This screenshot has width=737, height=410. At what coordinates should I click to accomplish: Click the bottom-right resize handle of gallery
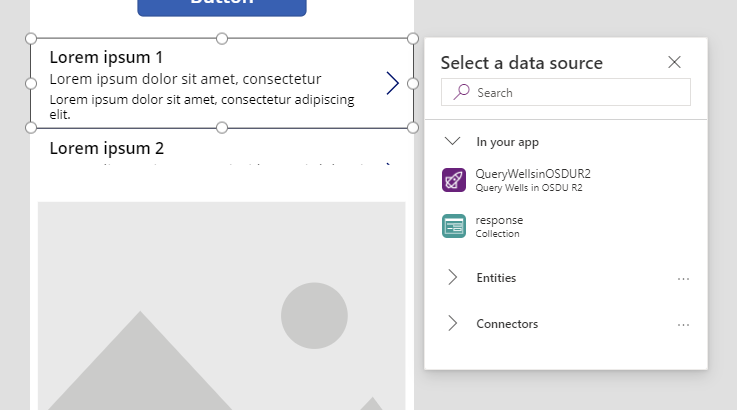click(413, 128)
